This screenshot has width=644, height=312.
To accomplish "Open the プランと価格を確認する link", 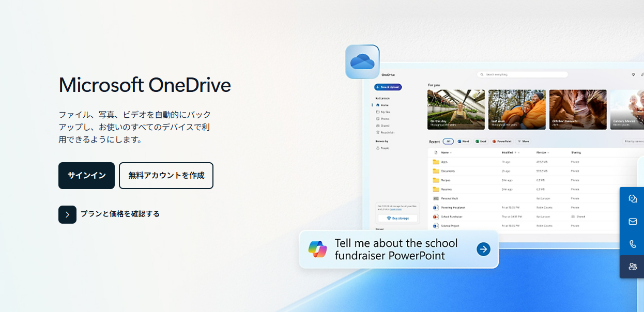I will click(x=120, y=214).
